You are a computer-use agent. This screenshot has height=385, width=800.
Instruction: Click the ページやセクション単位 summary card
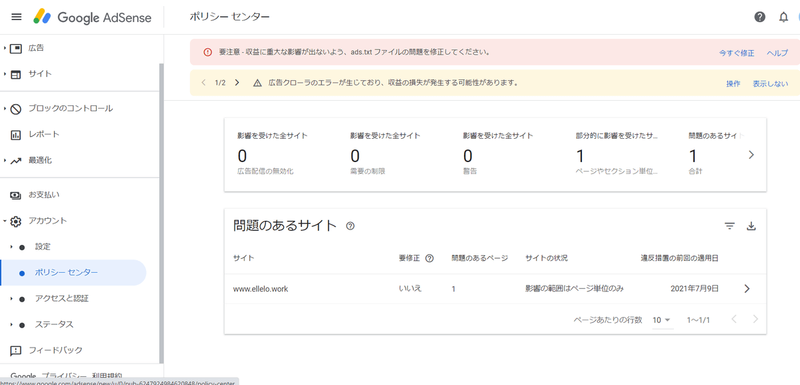(x=616, y=155)
